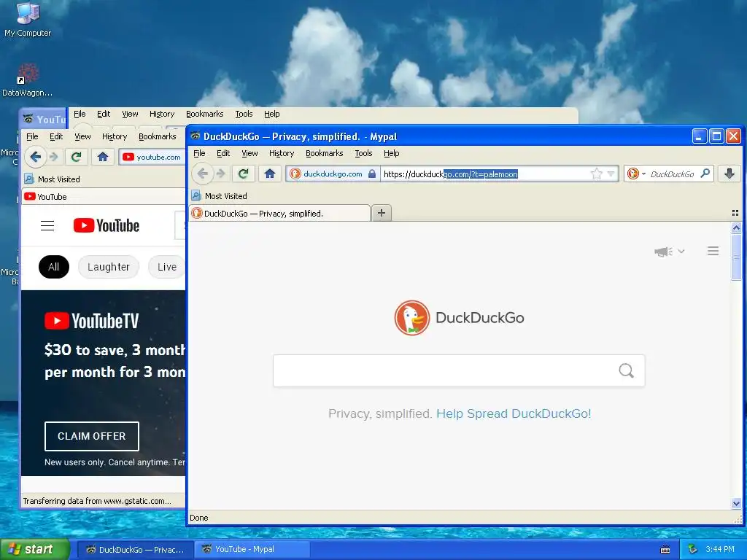Open DataWagon desktop shortcut
This screenshot has height=560, width=747.
pos(27,80)
